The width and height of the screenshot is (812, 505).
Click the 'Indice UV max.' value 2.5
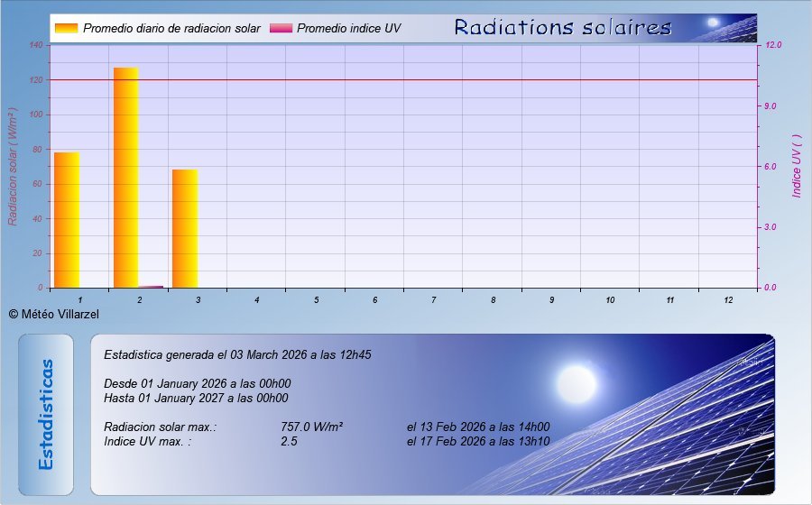point(289,442)
